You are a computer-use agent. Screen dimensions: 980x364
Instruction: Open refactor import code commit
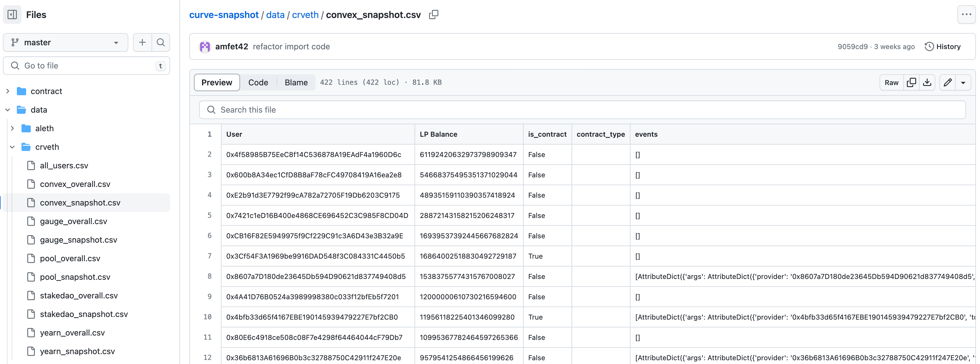(291, 46)
